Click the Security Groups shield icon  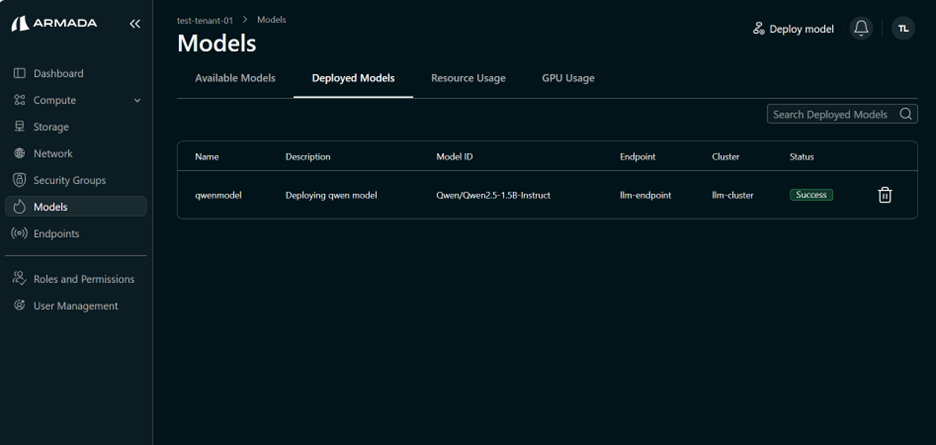pos(19,180)
